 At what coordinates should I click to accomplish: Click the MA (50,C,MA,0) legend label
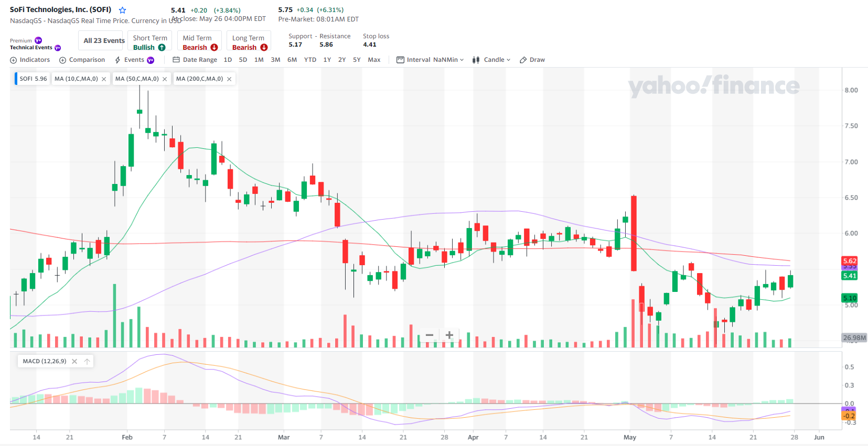(137, 79)
